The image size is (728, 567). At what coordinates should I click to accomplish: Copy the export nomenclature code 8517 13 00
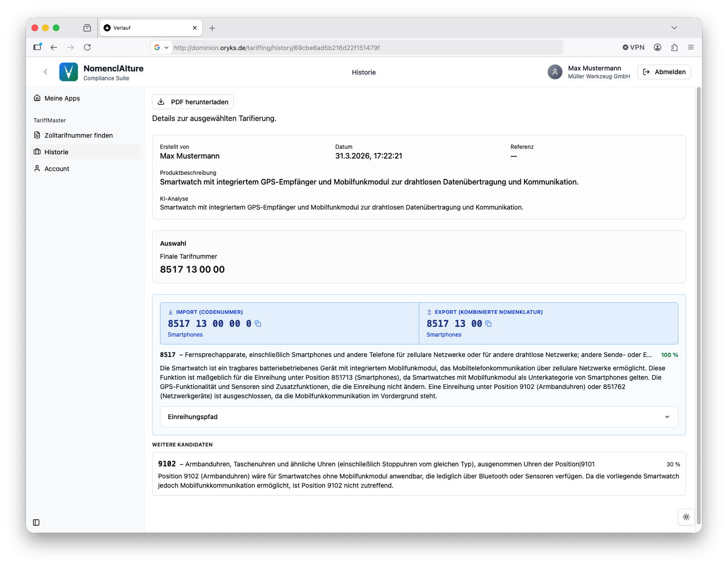(x=488, y=324)
